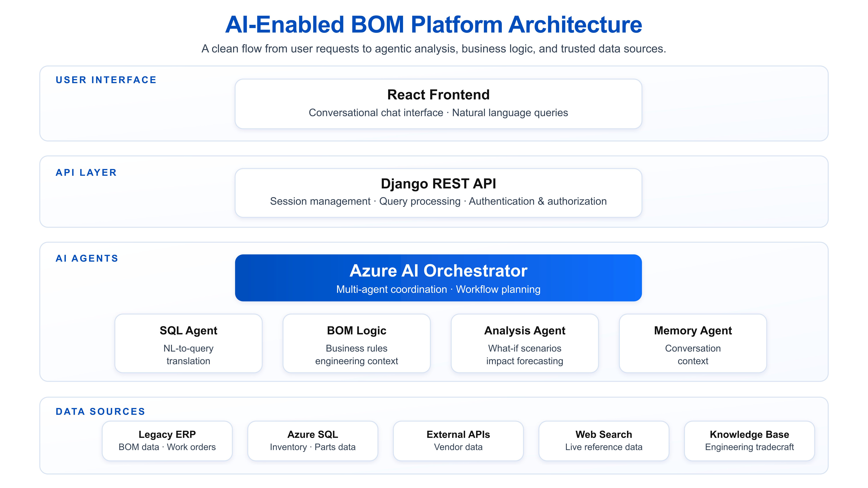Click 'Conversational chat interface · Natural language queries' text

[x=438, y=113]
